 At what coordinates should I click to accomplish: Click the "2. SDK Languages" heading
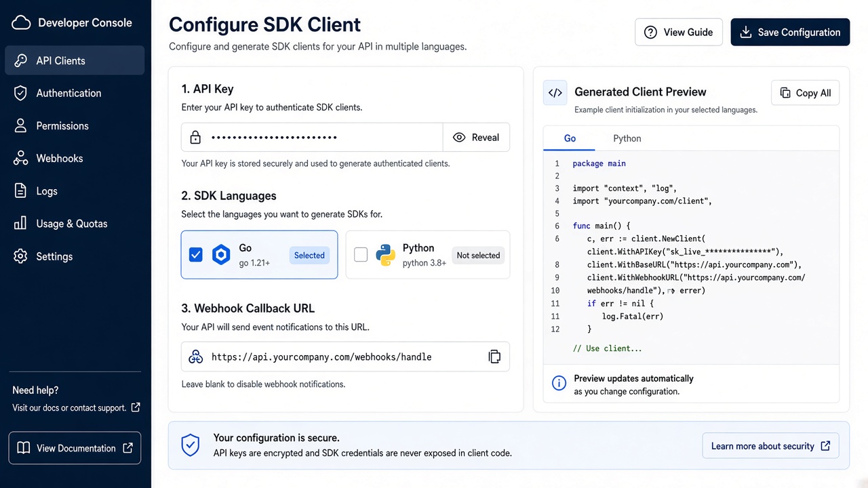pos(229,196)
